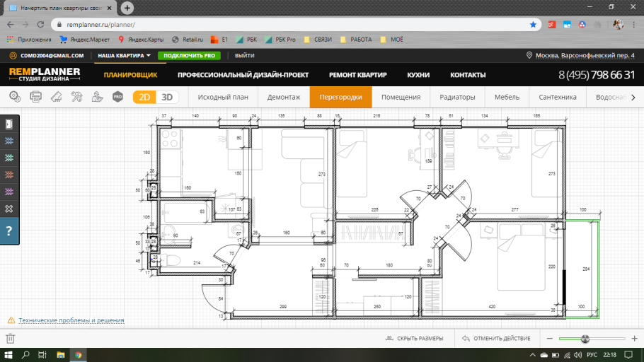Select the orange brick wall tool
This screenshot has width=644, height=362.
pyautogui.click(x=9, y=175)
